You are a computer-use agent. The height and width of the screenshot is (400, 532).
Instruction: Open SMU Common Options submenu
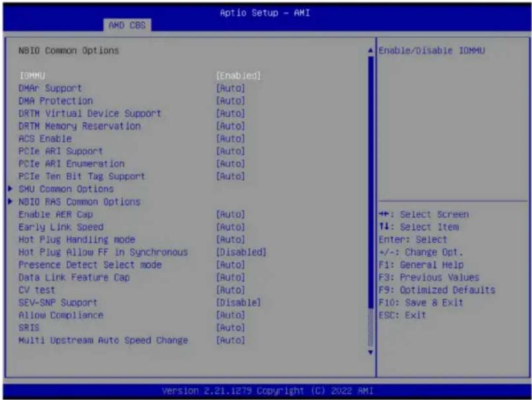tap(66, 189)
